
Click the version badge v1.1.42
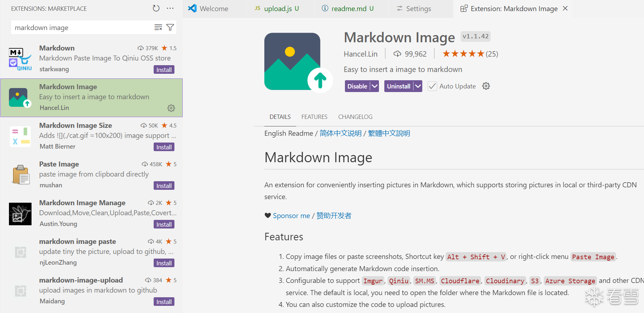(x=475, y=36)
